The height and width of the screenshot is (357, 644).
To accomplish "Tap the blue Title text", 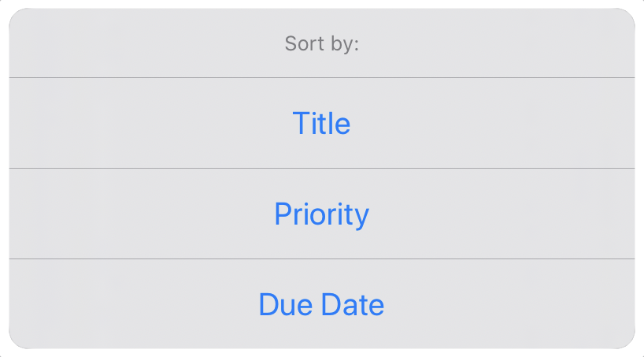I will [x=321, y=124].
